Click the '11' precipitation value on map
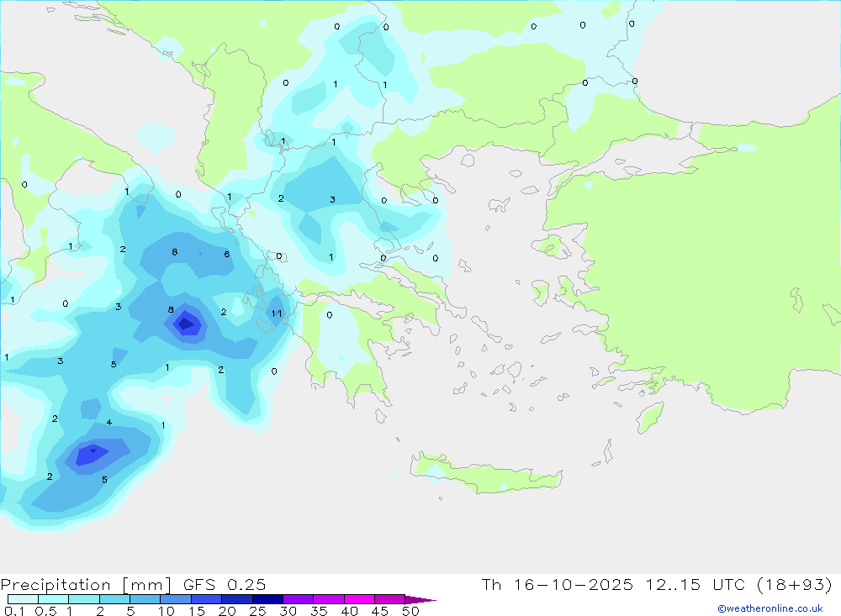Image resolution: width=841 pixels, height=616 pixels. [277, 313]
